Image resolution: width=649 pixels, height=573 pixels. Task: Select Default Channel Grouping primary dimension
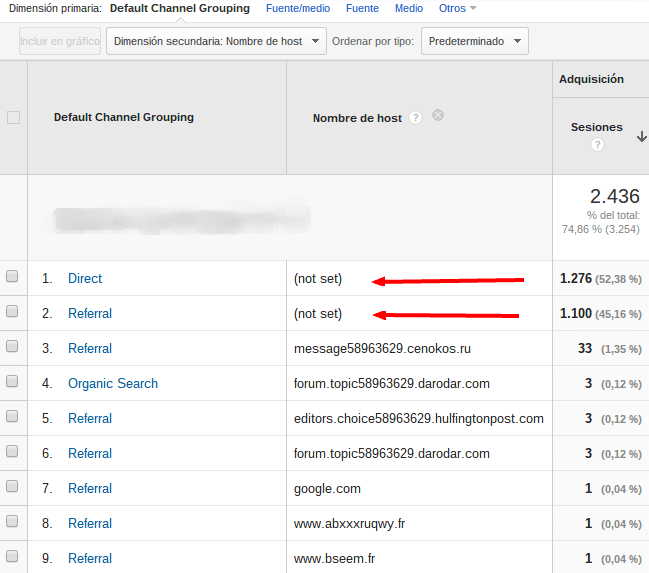pos(180,8)
